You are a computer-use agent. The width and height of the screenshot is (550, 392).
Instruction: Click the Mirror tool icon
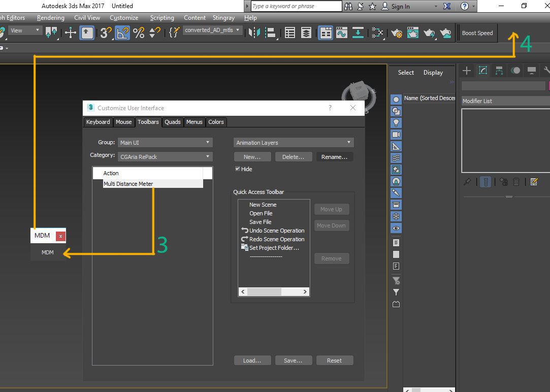tap(254, 33)
